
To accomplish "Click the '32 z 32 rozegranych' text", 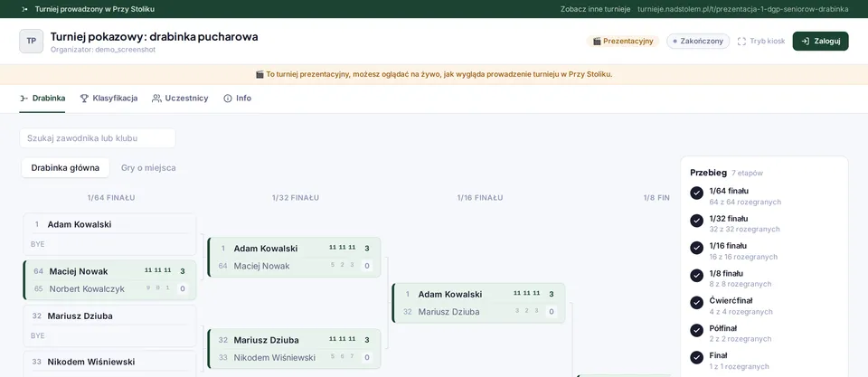I will click(x=744, y=230).
